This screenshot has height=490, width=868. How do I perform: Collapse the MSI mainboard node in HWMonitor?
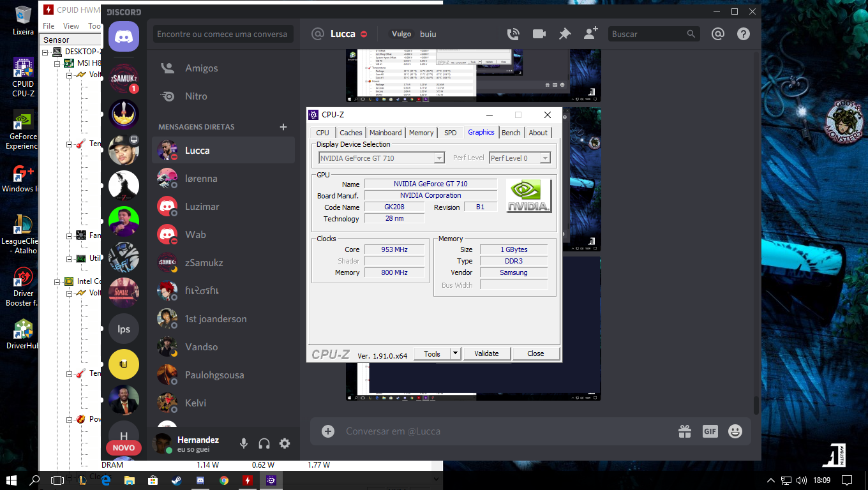point(57,63)
